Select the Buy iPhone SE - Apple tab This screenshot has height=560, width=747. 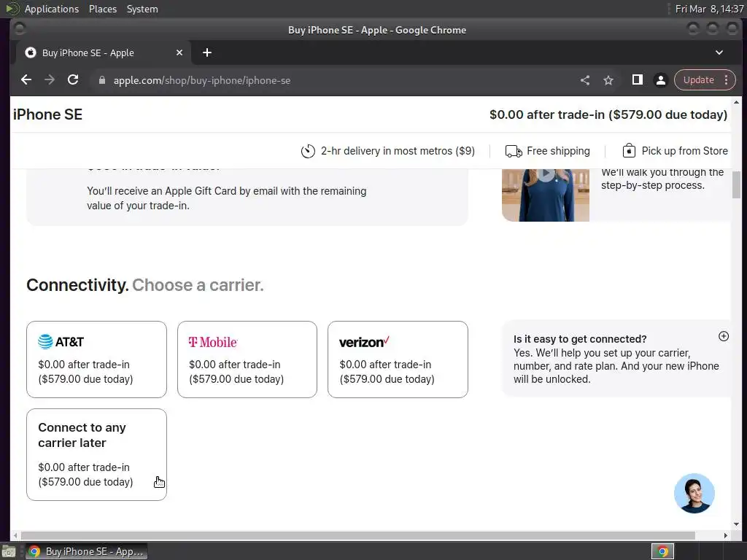(104, 52)
